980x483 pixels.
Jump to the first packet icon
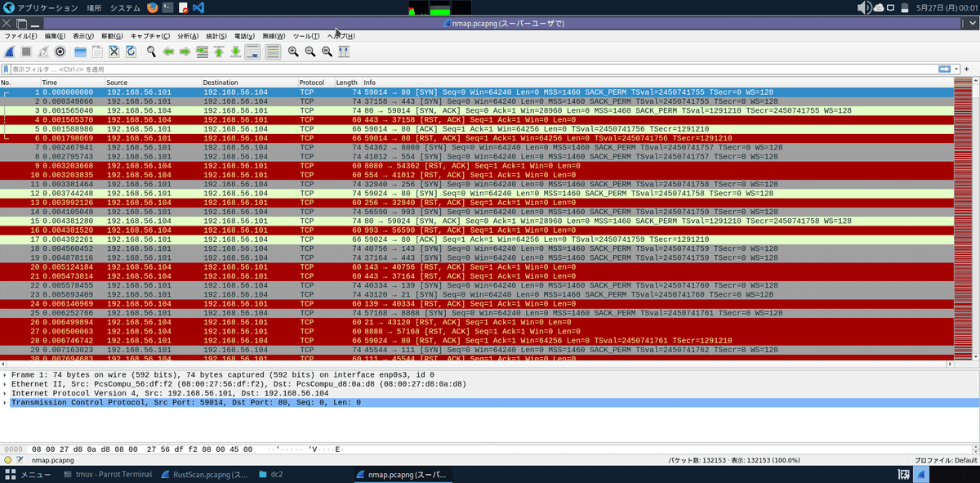[218, 51]
